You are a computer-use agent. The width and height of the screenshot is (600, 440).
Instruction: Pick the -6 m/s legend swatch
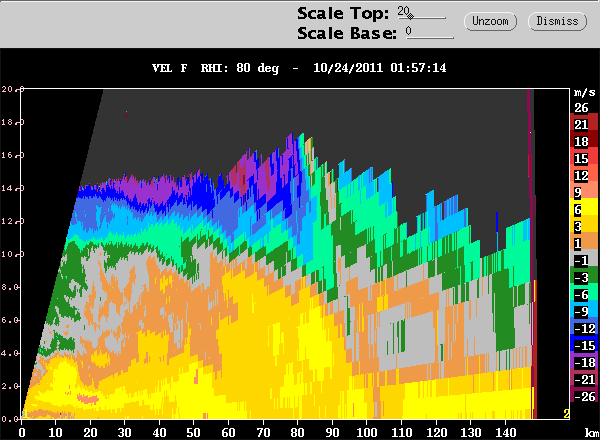[580, 294]
